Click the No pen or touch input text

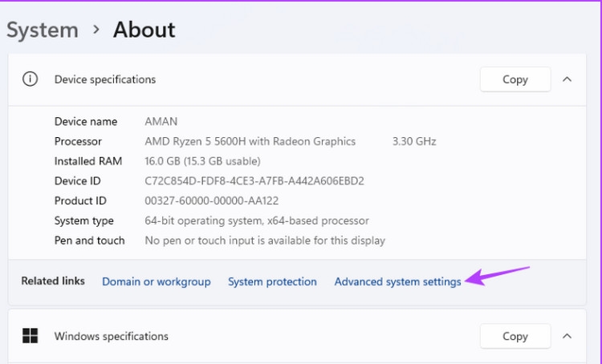tap(265, 241)
